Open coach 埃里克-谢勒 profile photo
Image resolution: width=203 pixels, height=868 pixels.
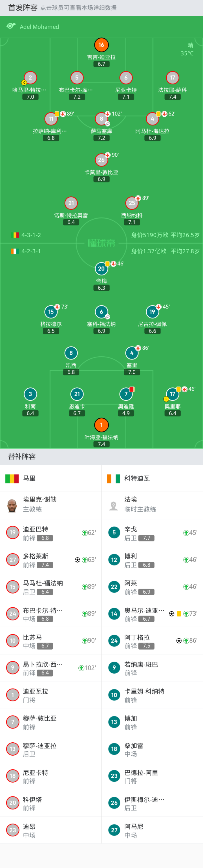pyautogui.click(x=12, y=505)
